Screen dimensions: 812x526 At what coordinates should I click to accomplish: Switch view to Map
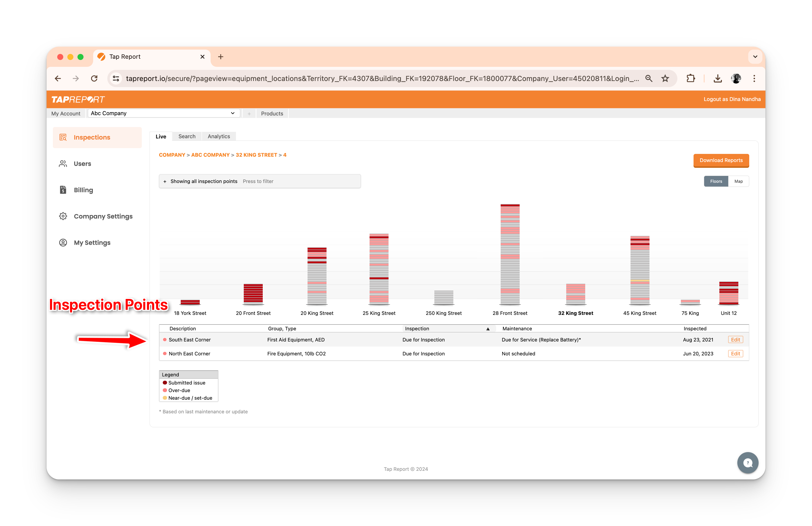[x=738, y=181]
